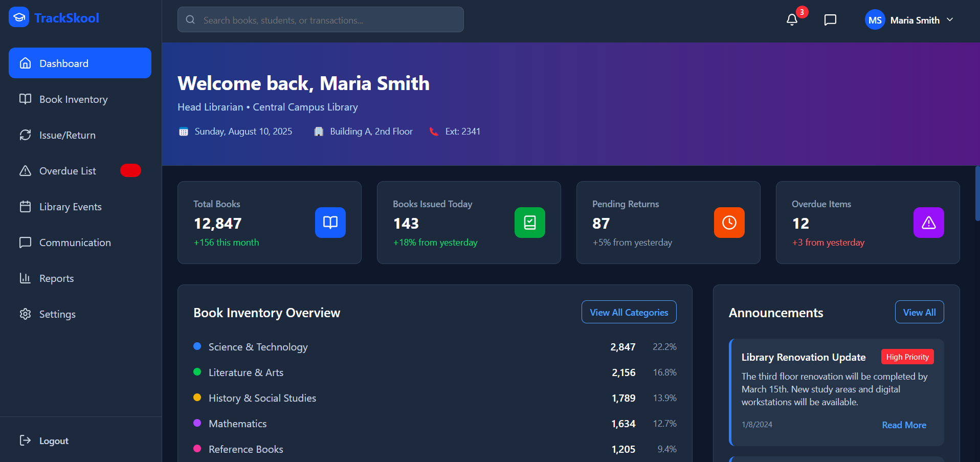Click the Issue/Return refresh icon

[26, 135]
